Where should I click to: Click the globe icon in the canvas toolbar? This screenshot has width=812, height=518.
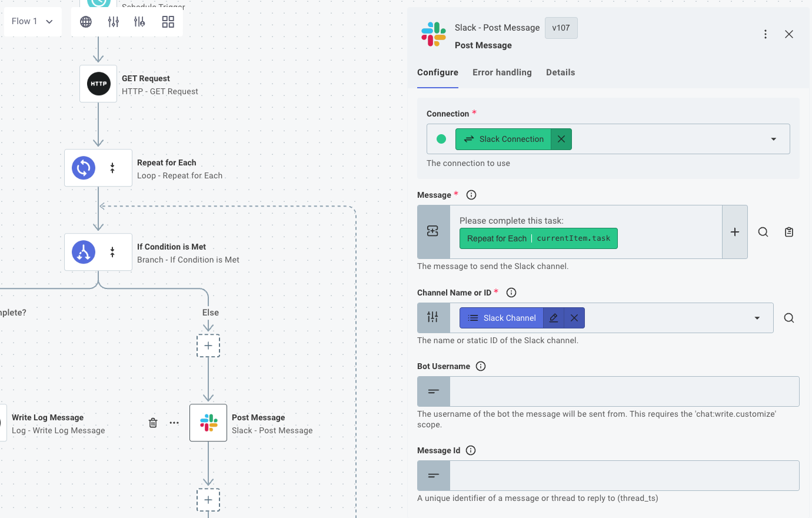86,21
